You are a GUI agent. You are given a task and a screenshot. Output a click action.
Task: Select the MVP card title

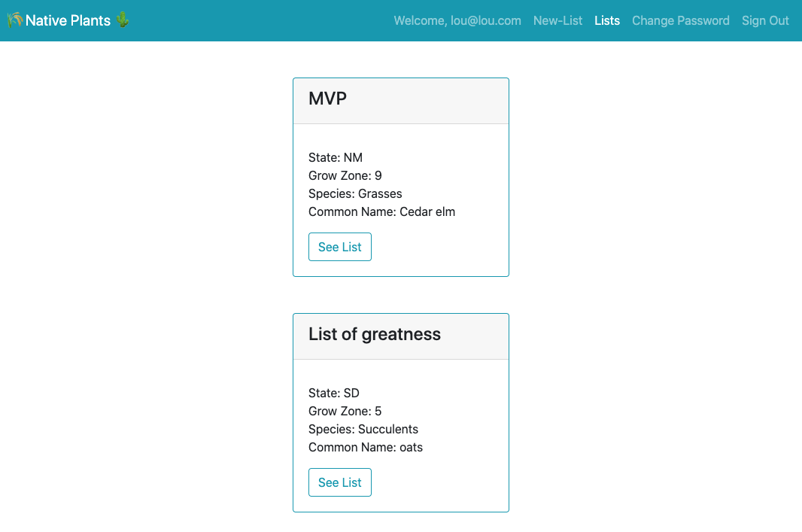[327, 99]
